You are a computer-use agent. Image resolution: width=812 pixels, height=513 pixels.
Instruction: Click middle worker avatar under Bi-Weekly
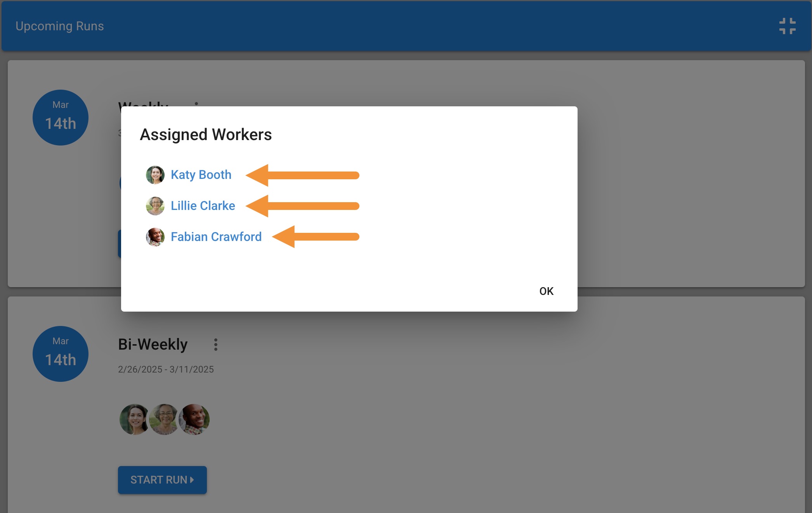coord(164,419)
